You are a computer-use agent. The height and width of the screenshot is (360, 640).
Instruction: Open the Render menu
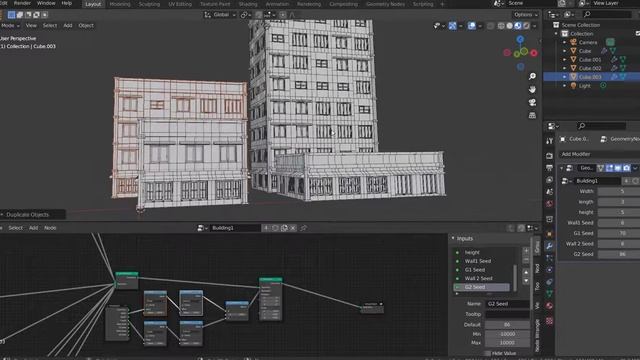[22, 3]
